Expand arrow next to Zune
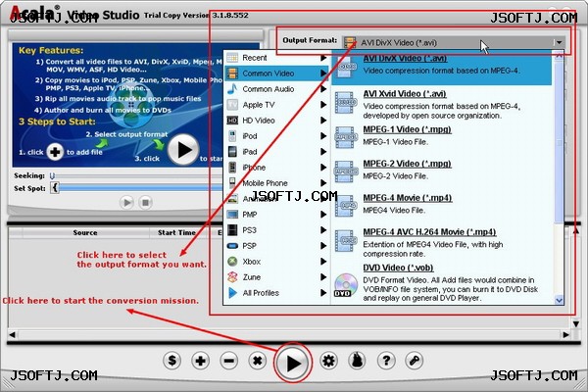The width and height of the screenshot is (588, 392). point(323,277)
